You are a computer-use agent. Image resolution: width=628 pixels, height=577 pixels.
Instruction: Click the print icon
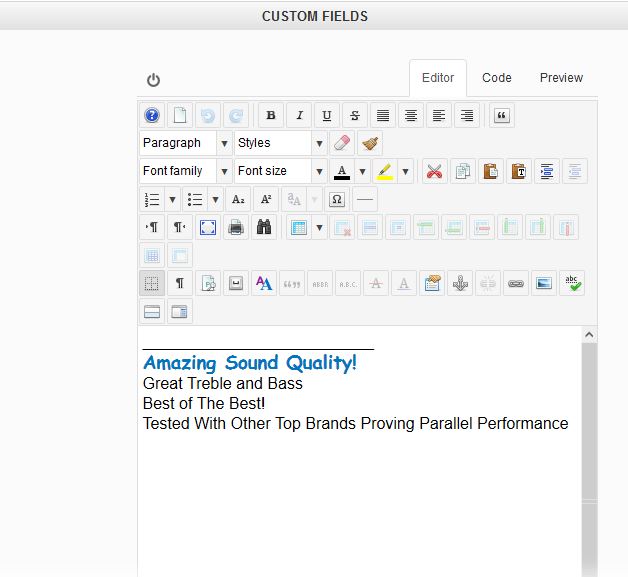pyautogui.click(x=236, y=227)
